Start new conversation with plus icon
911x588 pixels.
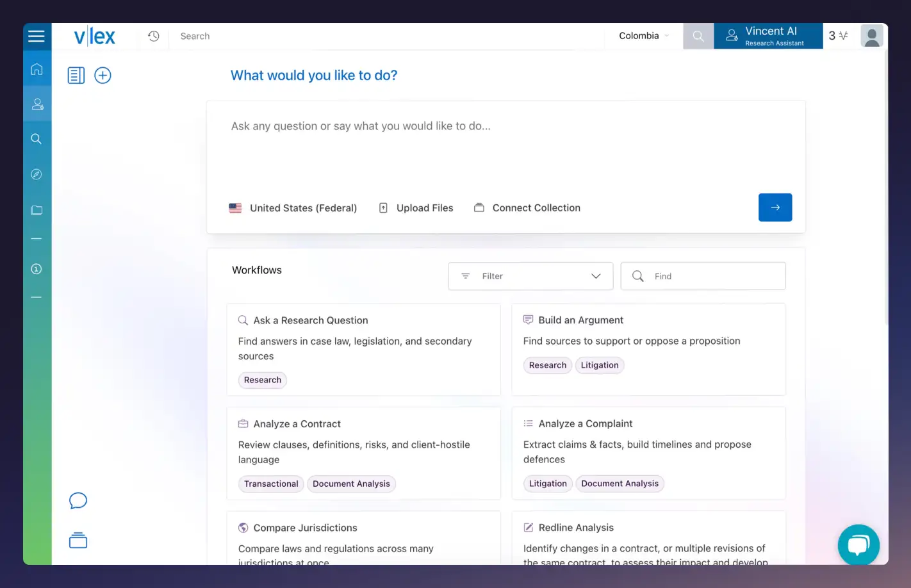[103, 76]
